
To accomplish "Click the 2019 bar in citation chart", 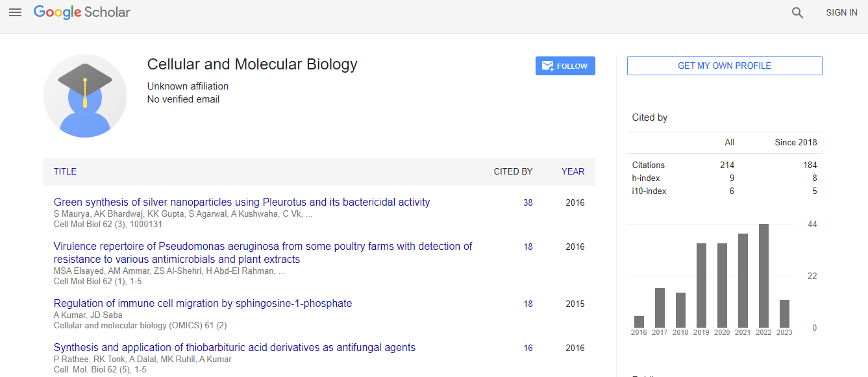I will [x=701, y=286].
